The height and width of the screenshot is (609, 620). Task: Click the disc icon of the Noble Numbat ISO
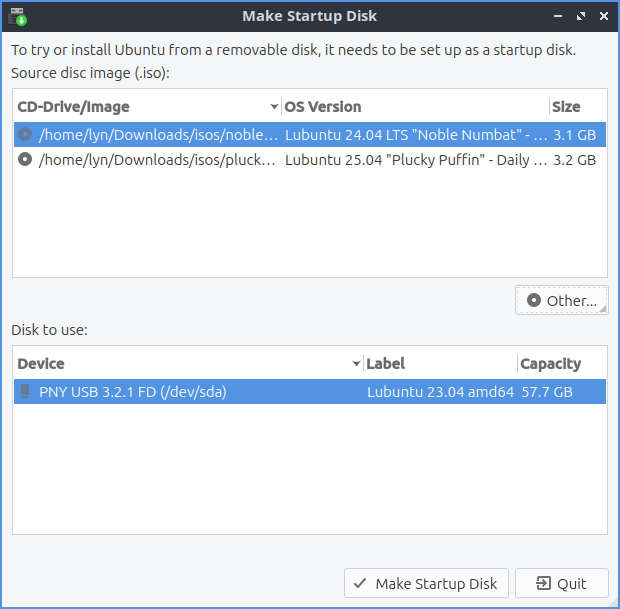[x=25, y=133]
